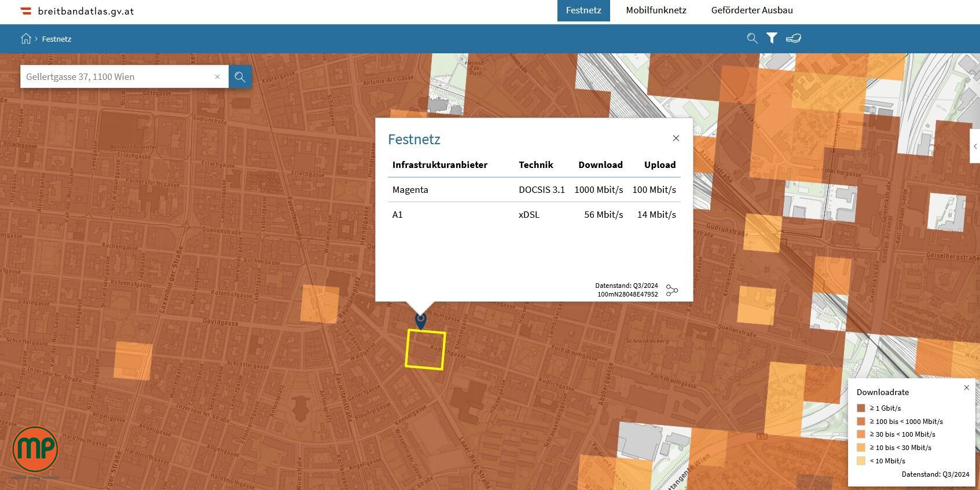The image size is (980, 490).
Task: Click into the address search input
Action: (116, 76)
